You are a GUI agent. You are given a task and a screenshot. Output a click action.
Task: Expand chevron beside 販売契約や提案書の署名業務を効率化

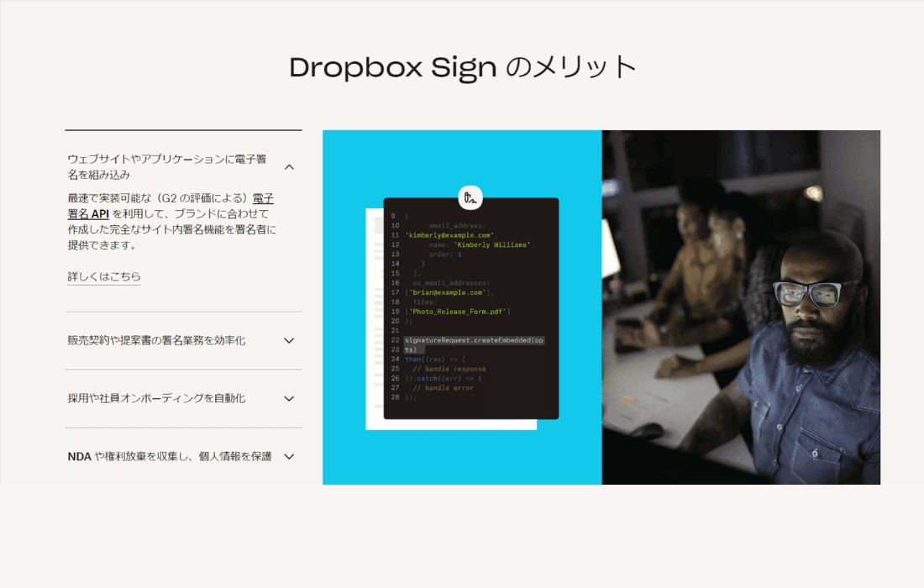click(x=289, y=340)
